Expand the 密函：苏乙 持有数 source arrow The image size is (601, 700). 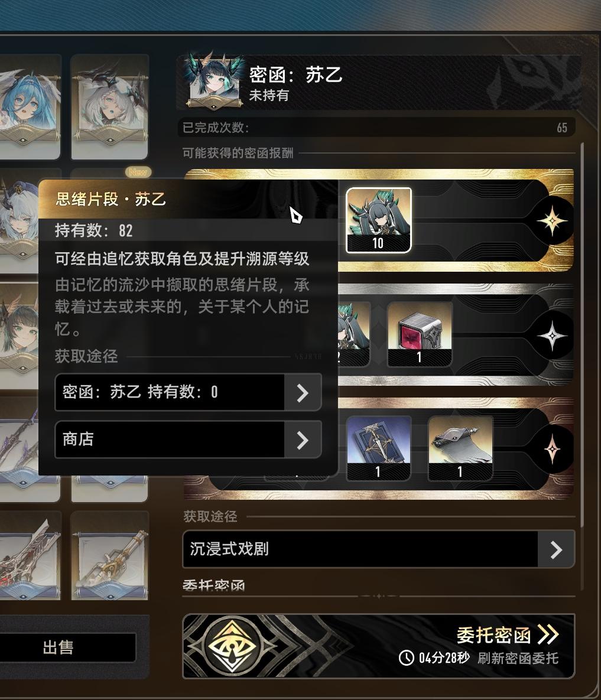coord(303,393)
